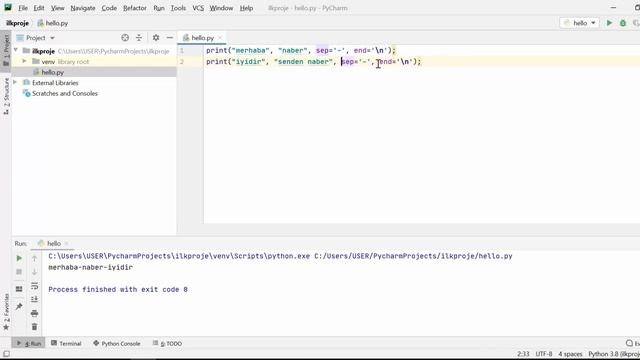Click the hello.py path link in console

coord(413,256)
